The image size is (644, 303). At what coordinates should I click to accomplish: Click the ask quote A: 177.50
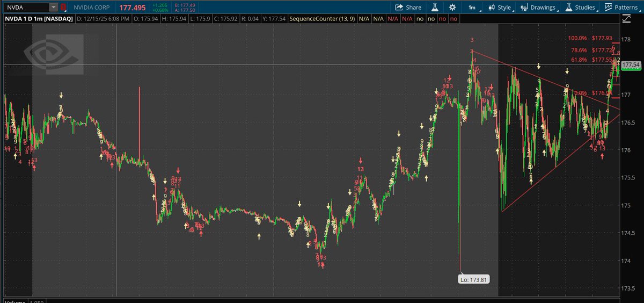coord(186,10)
